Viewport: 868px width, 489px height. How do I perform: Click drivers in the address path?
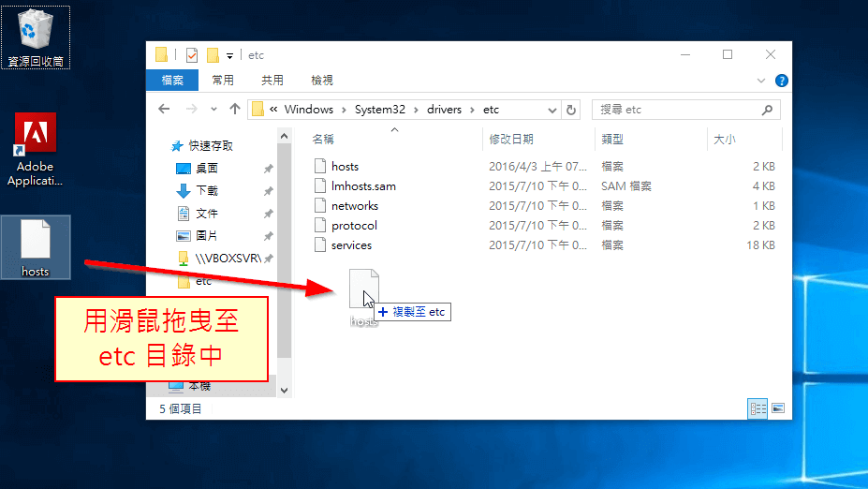444,110
